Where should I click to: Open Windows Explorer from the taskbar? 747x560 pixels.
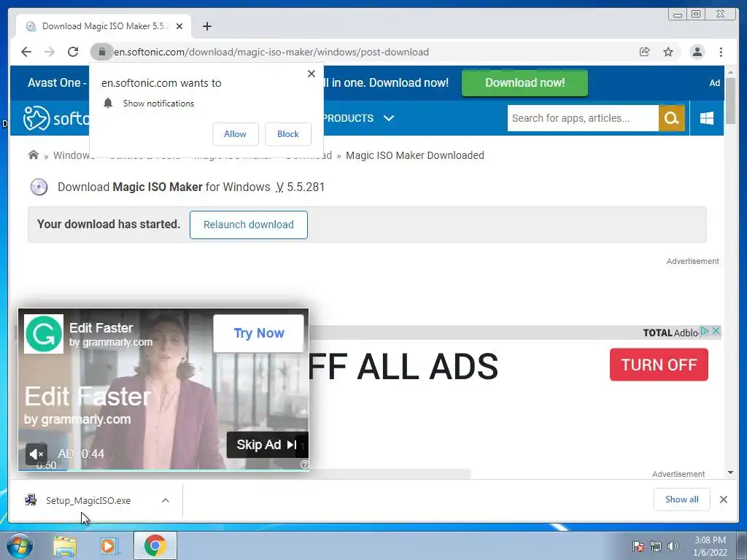[65, 545]
